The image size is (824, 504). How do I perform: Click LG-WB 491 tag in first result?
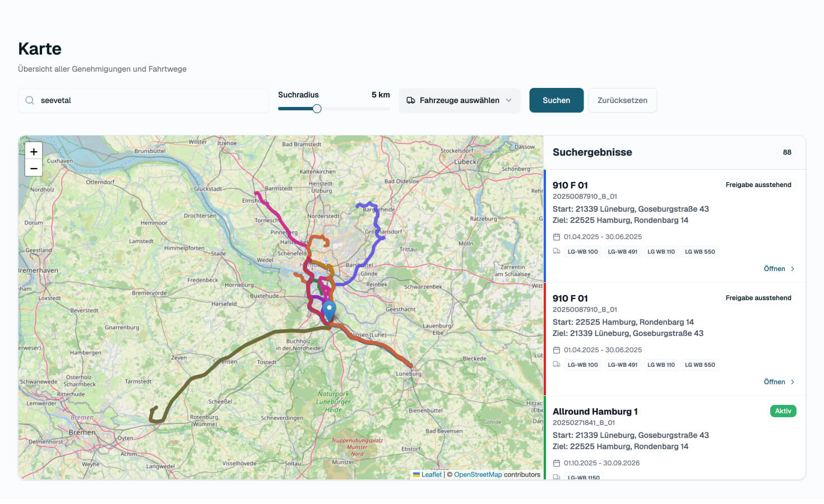pos(623,251)
